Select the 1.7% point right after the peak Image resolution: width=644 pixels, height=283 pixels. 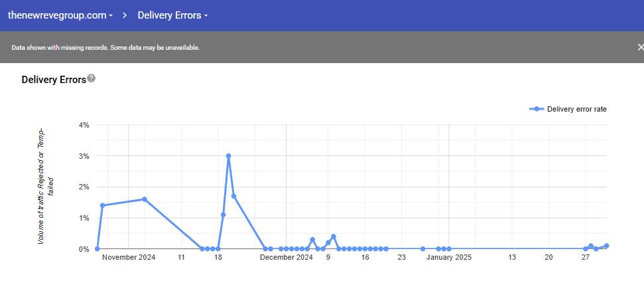click(x=233, y=196)
